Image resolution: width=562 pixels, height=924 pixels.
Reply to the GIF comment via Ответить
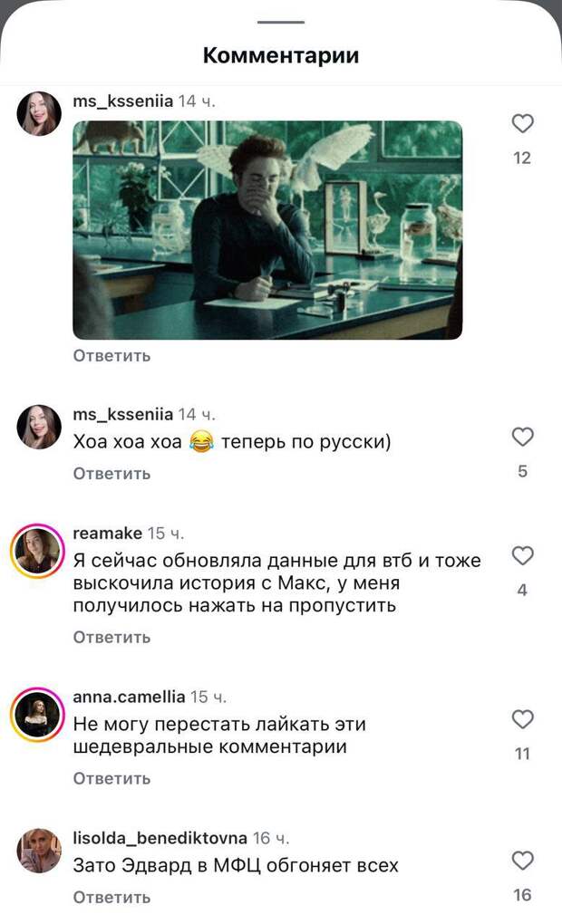point(112,356)
